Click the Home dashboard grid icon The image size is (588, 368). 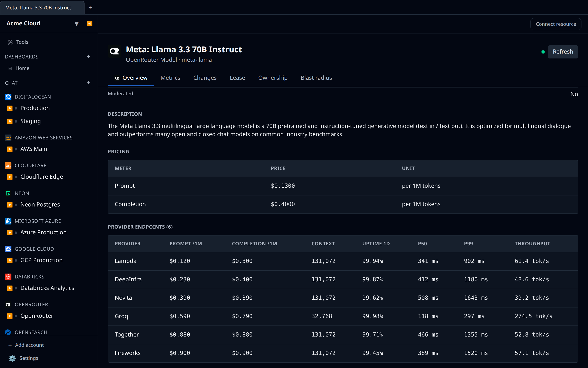[x=10, y=68]
